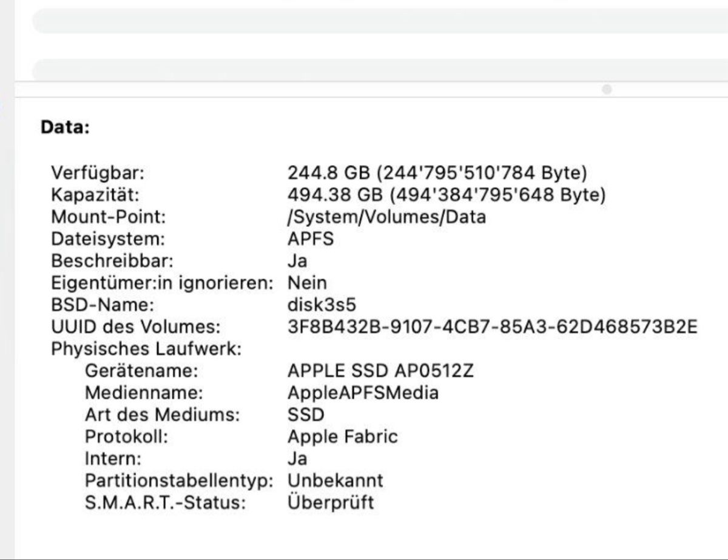Select the 'Art des Mediums:' label
This screenshot has width=728, height=560.
[163, 415]
